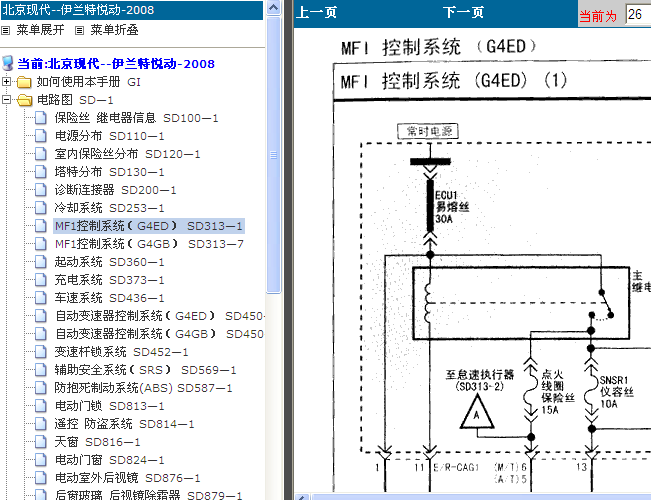Open 电动室外后视镜 SD876-1
The height and width of the screenshot is (500, 651).
coord(127,478)
